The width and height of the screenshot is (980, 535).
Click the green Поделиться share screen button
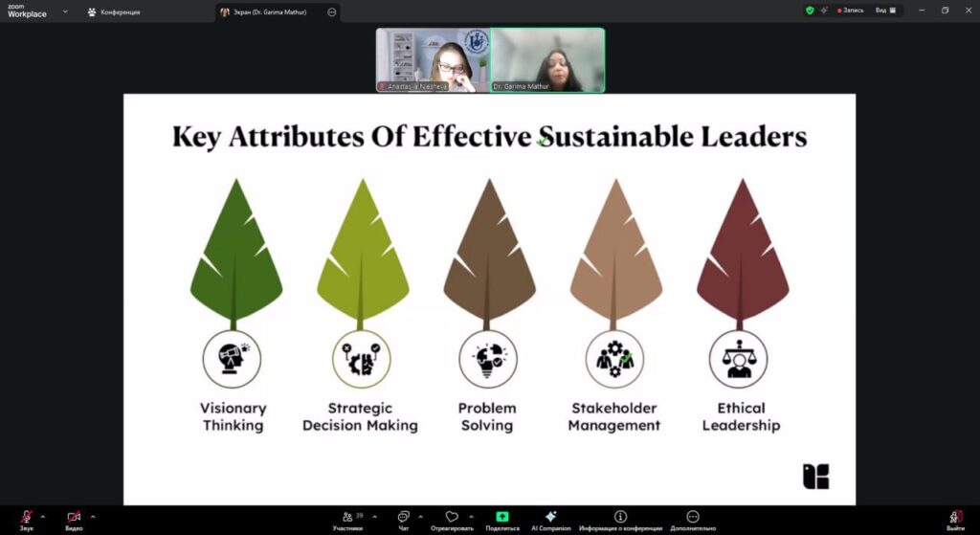pyautogui.click(x=502, y=517)
